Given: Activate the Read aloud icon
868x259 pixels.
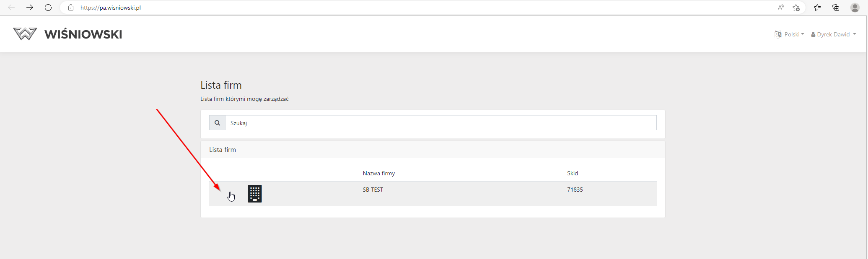Looking at the screenshot, I should coord(781,8).
